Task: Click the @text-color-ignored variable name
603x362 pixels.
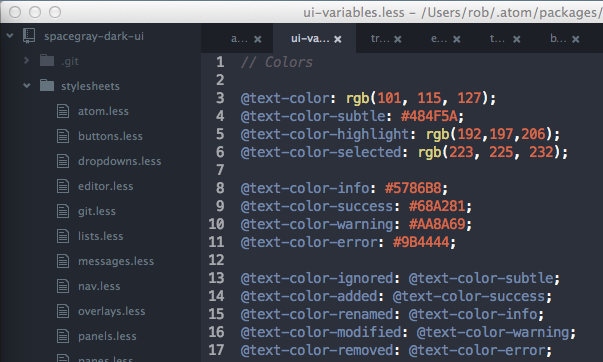Action: 317,278
